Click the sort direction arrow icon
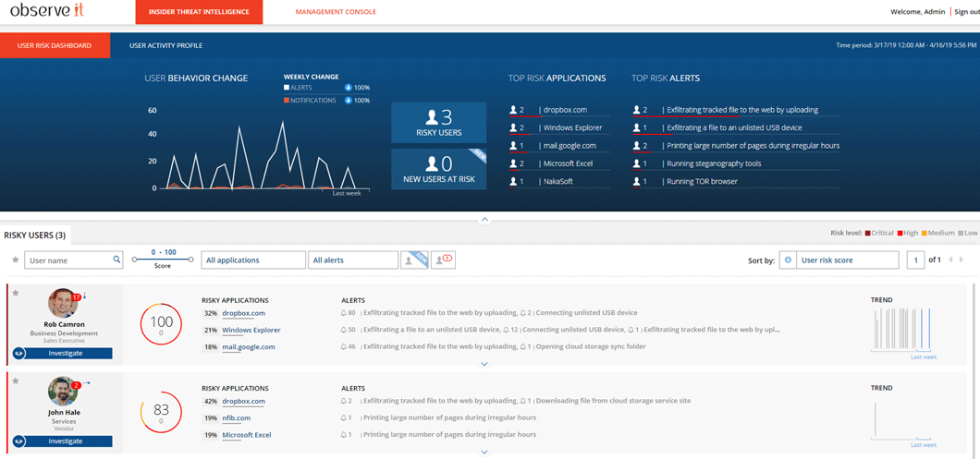This screenshot has width=980, height=459. coord(788,260)
